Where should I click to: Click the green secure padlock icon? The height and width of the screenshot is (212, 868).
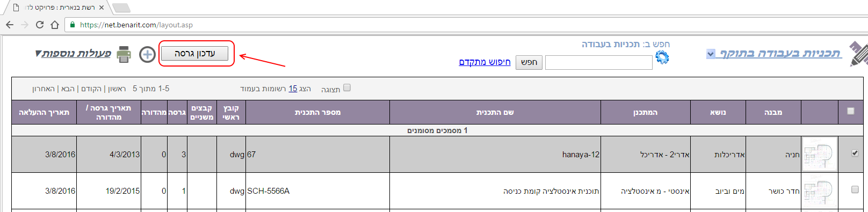tap(73, 25)
